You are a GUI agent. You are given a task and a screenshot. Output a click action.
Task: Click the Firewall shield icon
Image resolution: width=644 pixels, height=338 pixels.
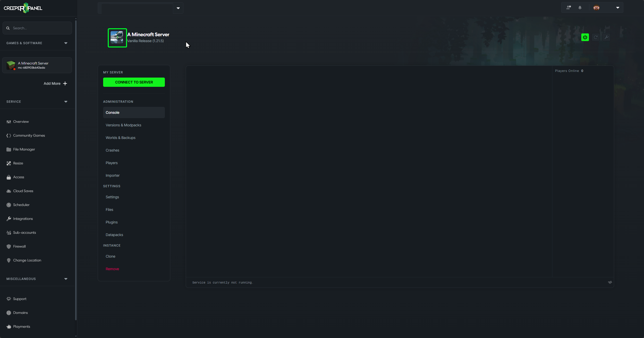click(9, 247)
